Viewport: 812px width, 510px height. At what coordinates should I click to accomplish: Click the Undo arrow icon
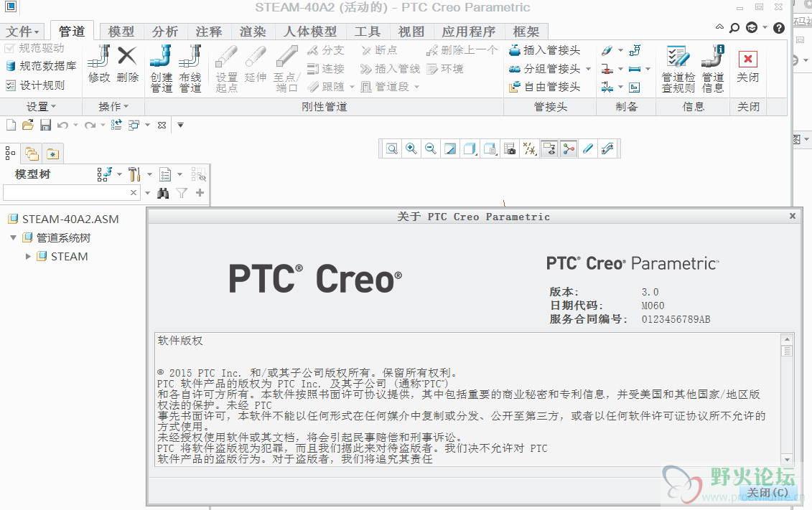[62, 126]
